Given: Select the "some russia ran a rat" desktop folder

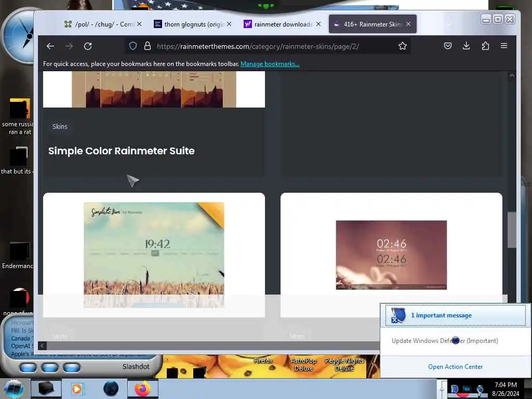Looking at the screenshot, I should (x=19, y=117).
